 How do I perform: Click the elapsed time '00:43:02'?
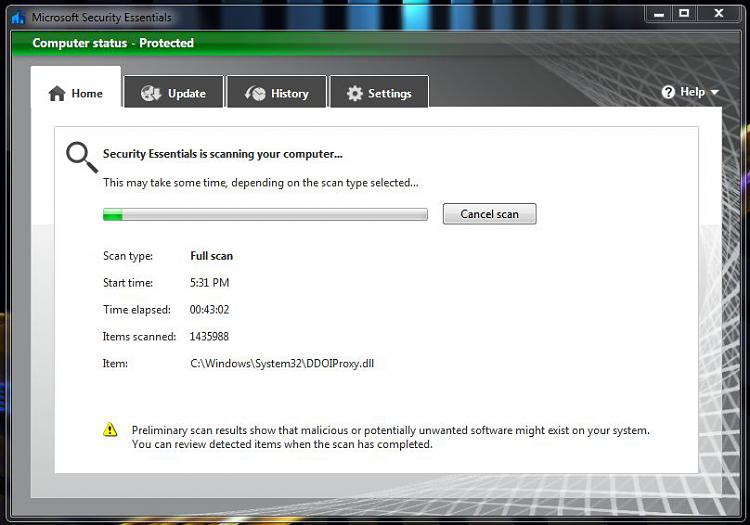click(x=210, y=309)
